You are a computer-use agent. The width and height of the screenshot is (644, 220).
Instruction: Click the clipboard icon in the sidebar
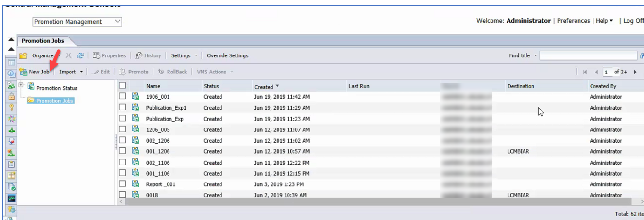[x=11, y=165]
